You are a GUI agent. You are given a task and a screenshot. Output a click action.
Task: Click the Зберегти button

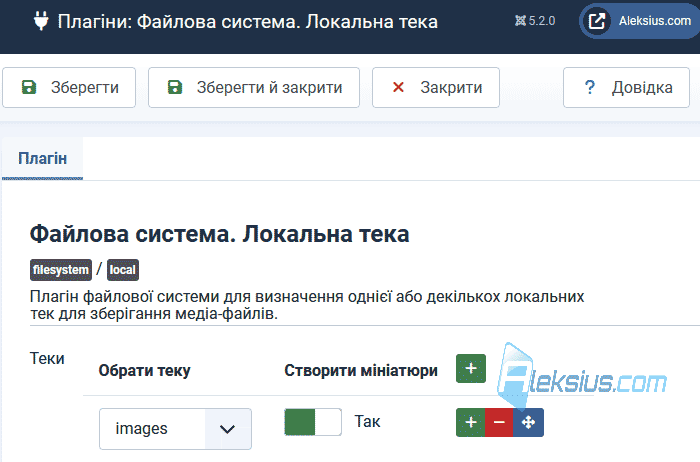click(x=69, y=87)
